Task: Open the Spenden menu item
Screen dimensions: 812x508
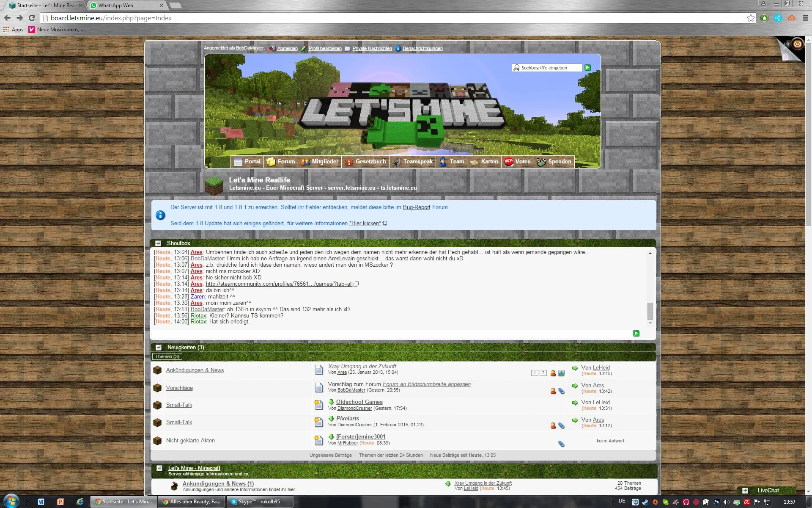Action: 554,162
